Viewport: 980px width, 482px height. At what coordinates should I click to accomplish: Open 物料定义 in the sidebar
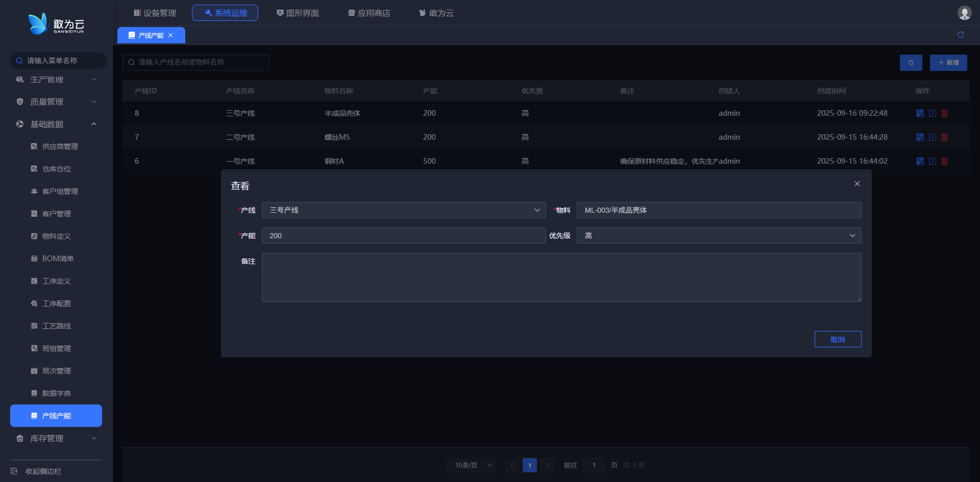coord(56,236)
